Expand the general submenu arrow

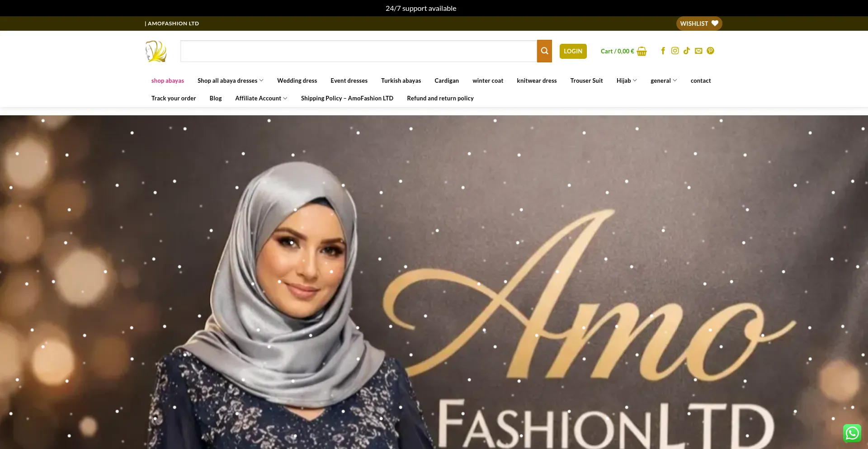coord(675,80)
